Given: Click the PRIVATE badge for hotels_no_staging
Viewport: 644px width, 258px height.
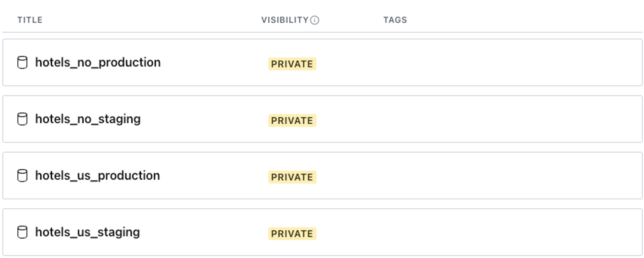Looking at the screenshot, I should pos(292,120).
